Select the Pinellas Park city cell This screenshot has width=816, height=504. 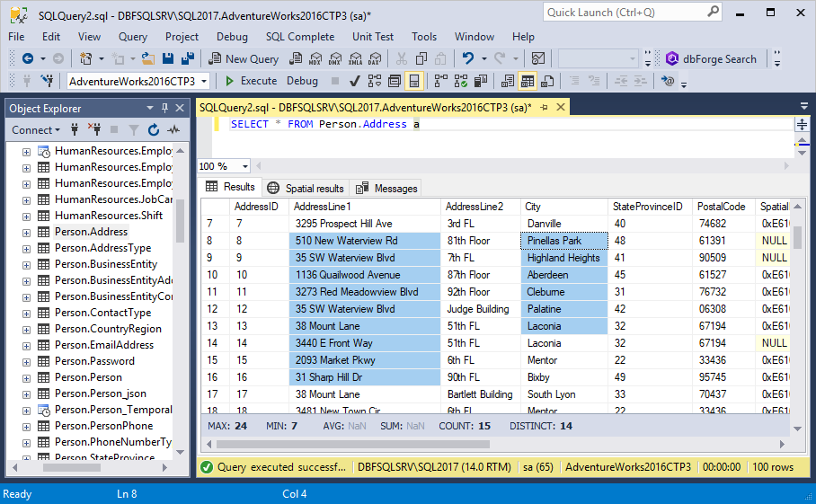564,241
